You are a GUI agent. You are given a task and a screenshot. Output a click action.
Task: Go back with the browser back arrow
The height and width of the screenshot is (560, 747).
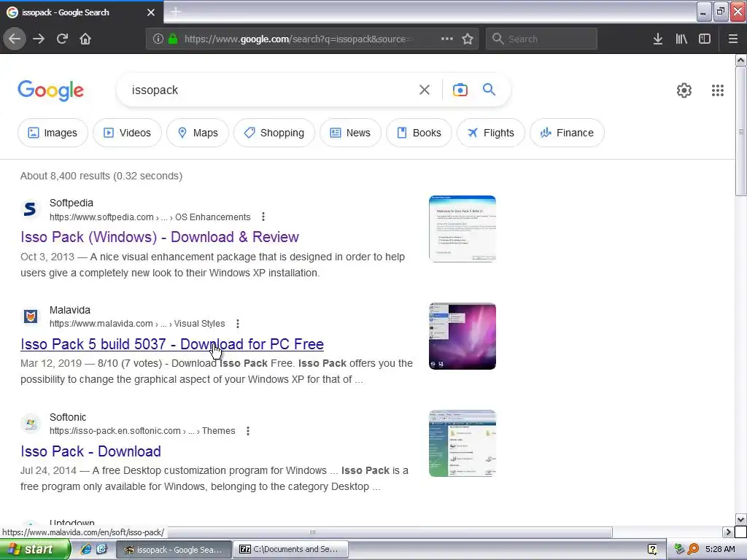click(x=15, y=39)
